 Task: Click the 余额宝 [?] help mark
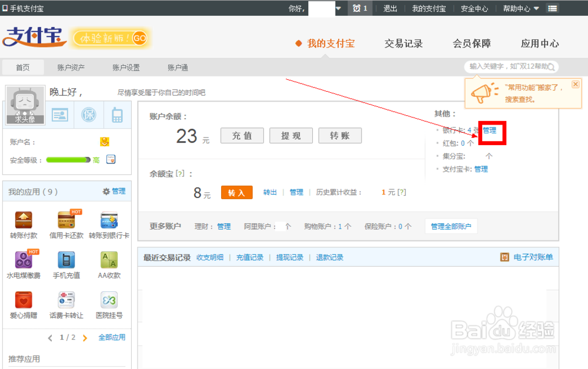tap(181, 173)
